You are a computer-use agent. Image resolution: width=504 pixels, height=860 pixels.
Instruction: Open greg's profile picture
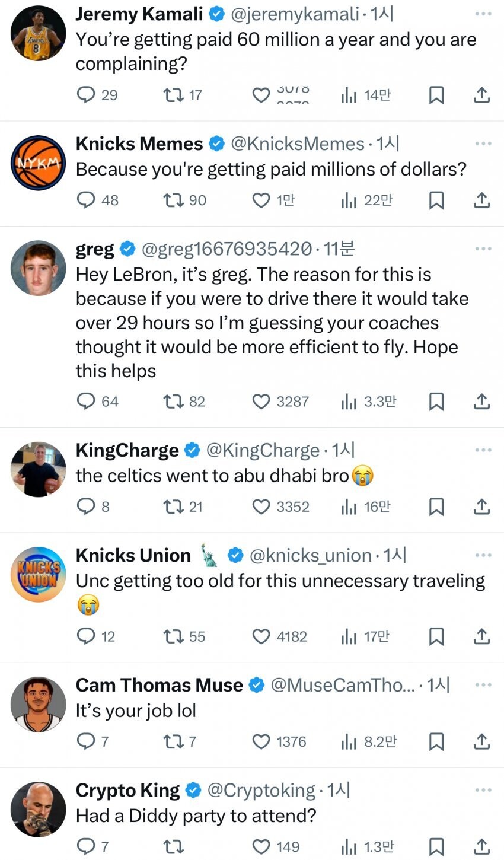click(x=39, y=268)
